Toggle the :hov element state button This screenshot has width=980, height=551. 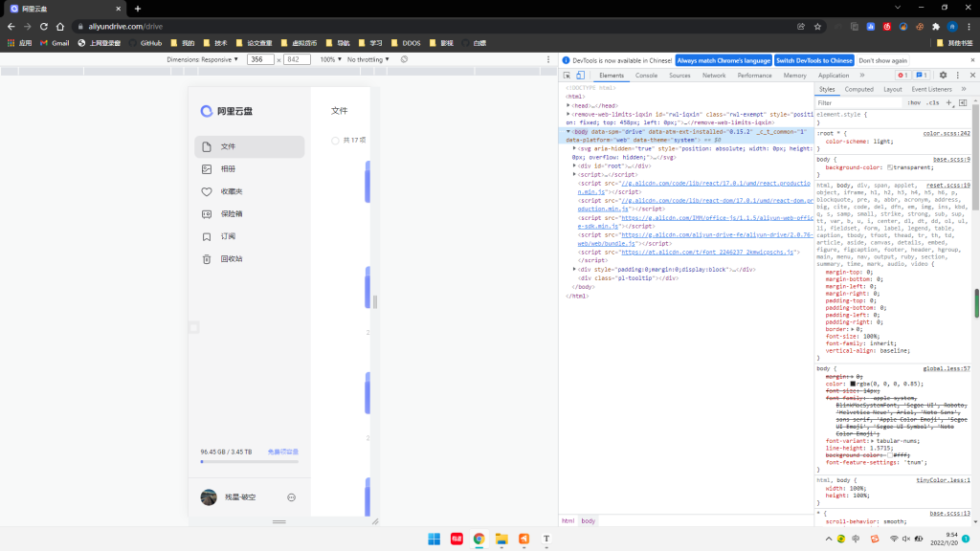914,103
